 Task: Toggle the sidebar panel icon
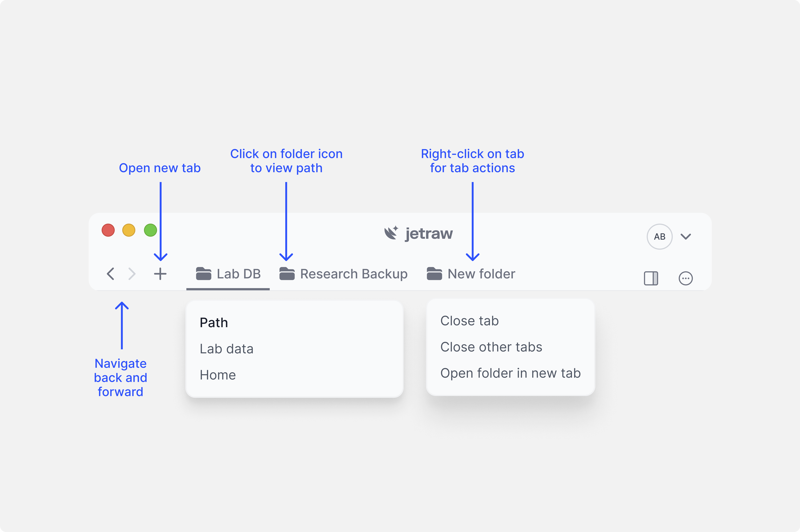click(651, 278)
